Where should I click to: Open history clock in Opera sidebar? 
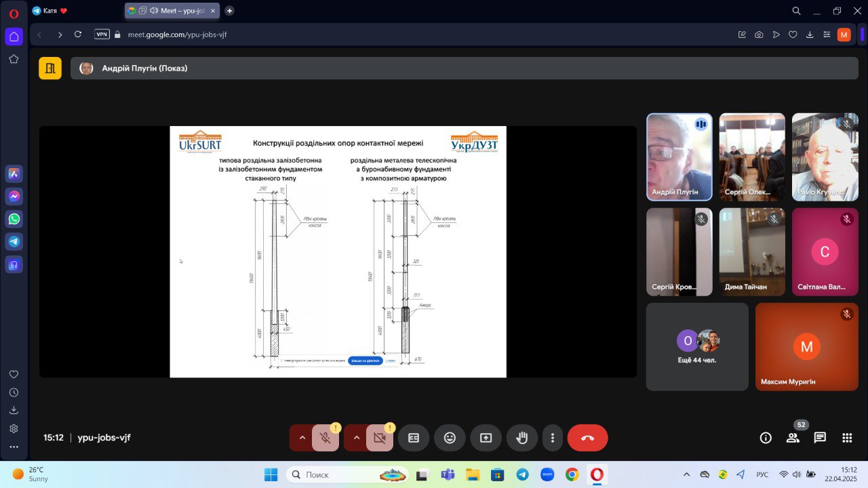tap(14, 392)
